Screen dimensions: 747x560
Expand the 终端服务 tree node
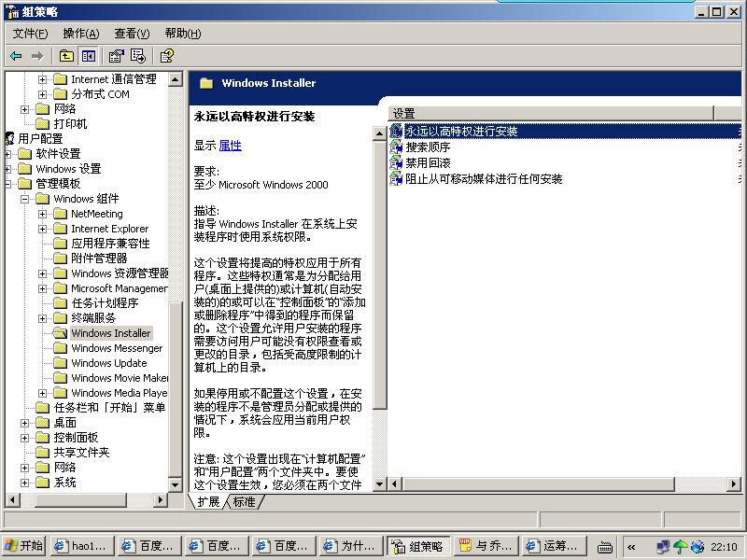point(42,318)
